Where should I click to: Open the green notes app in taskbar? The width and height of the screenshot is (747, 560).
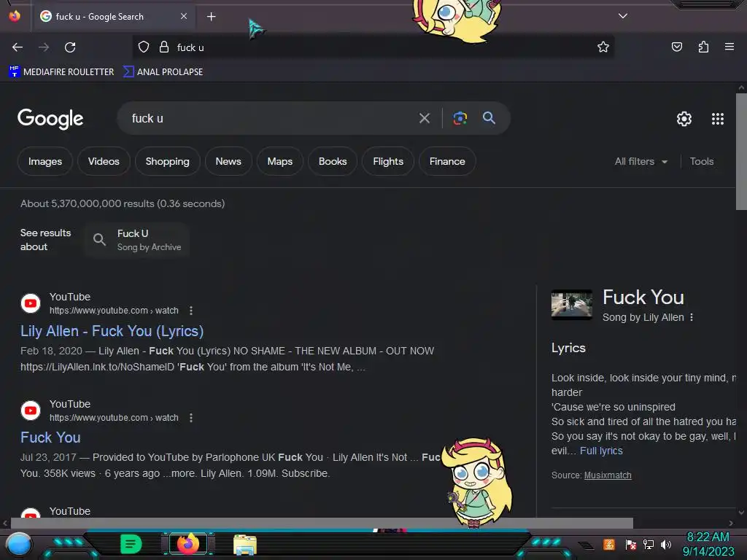point(131,544)
